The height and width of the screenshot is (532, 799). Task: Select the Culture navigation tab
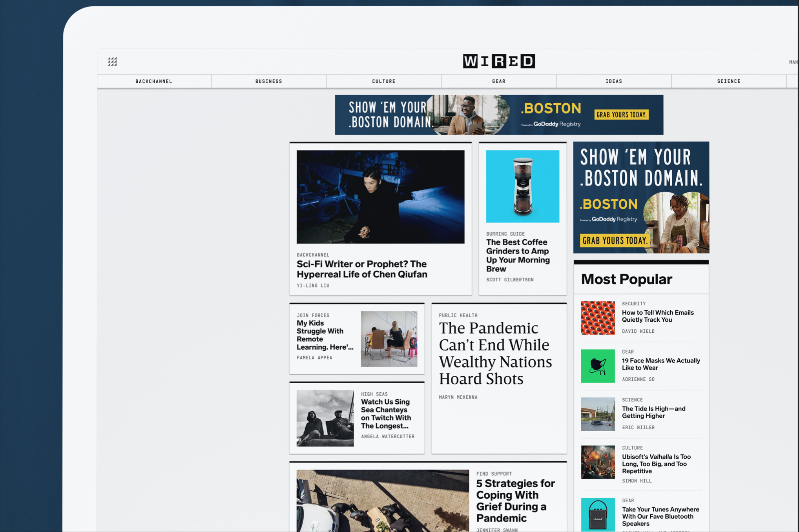tap(384, 81)
